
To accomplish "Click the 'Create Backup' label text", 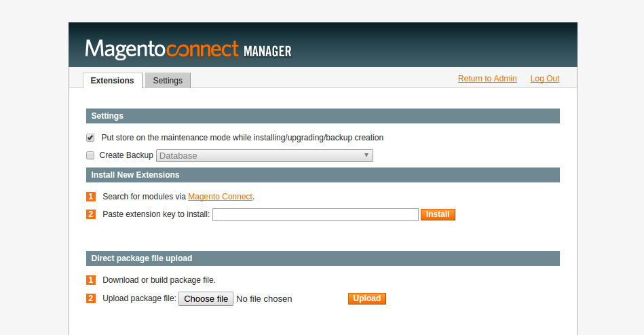I will tap(126, 155).
